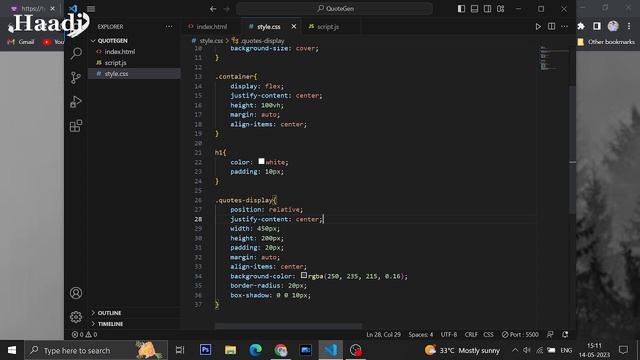Open notifications bell in status bar

click(565, 335)
